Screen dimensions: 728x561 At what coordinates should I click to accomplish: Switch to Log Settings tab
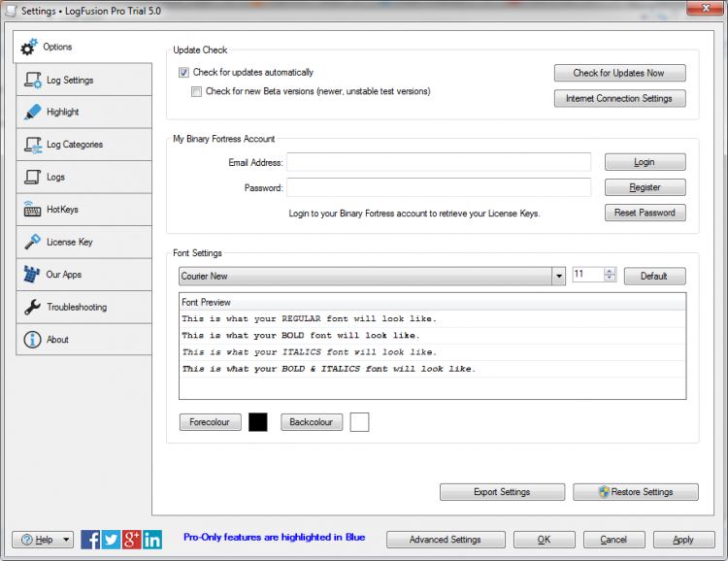pos(84,80)
